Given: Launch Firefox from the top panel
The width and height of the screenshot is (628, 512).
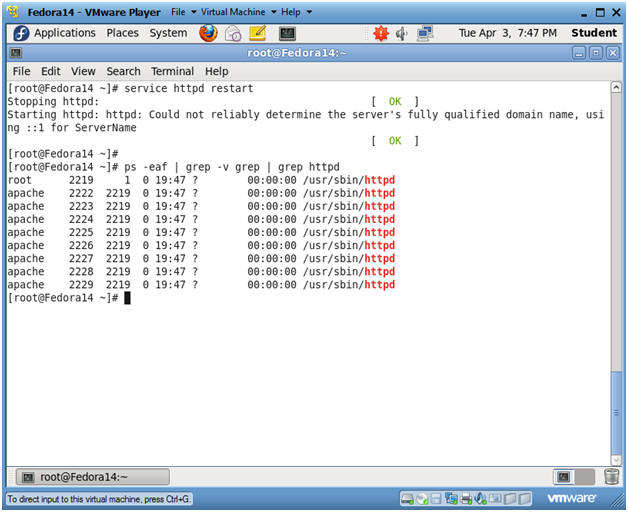Looking at the screenshot, I should pyautogui.click(x=208, y=33).
